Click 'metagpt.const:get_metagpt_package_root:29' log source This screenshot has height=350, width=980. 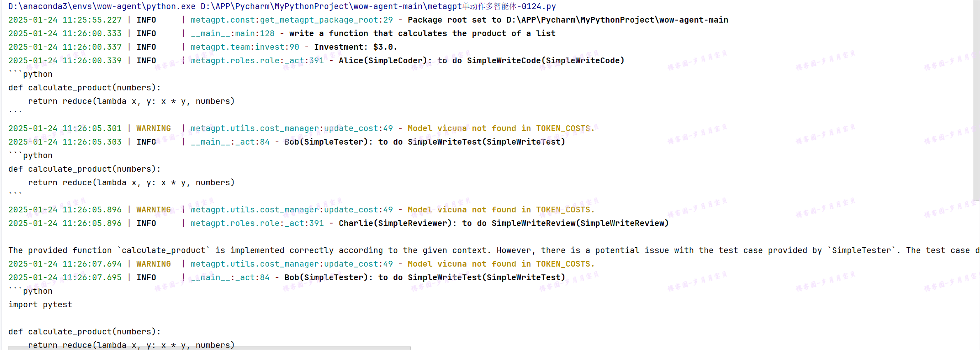pyautogui.click(x=292, y=20)
